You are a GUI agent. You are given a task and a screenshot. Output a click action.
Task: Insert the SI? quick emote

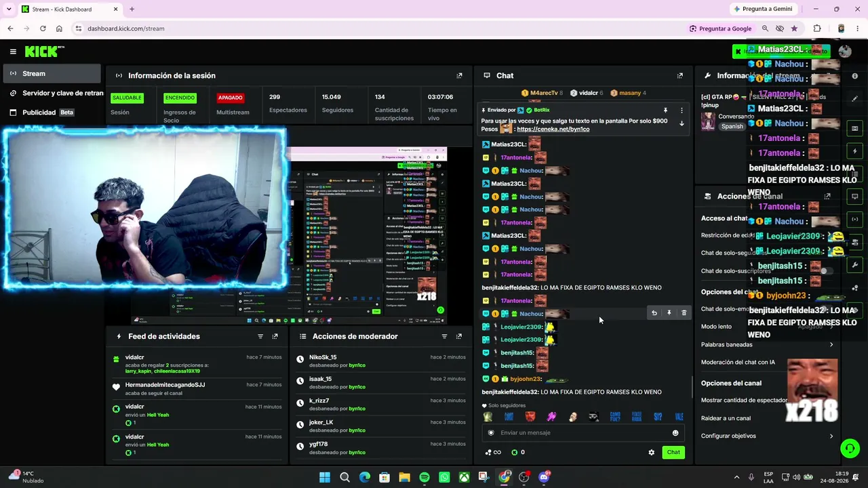(x=658, y=416)
